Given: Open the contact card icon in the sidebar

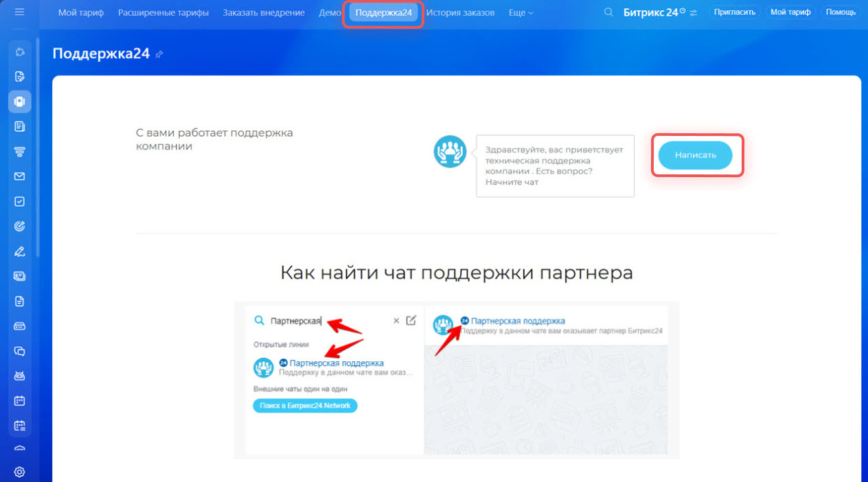Looking at the screenshot, I should coord(19,276).
